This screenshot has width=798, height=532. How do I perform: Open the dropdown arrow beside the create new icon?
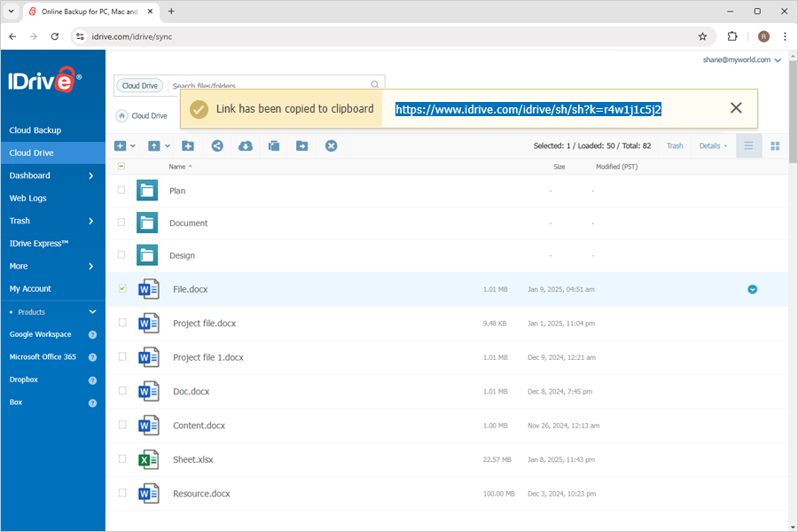133,146
